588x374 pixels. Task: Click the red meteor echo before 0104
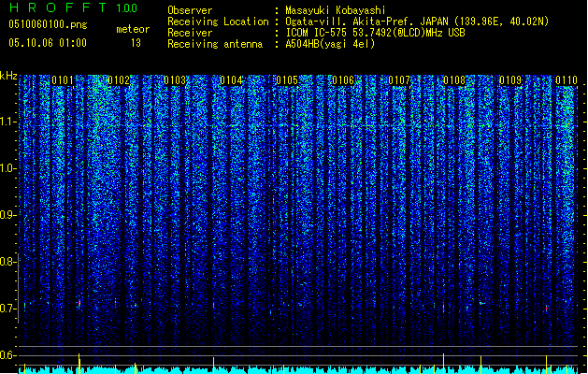(214, 306)
